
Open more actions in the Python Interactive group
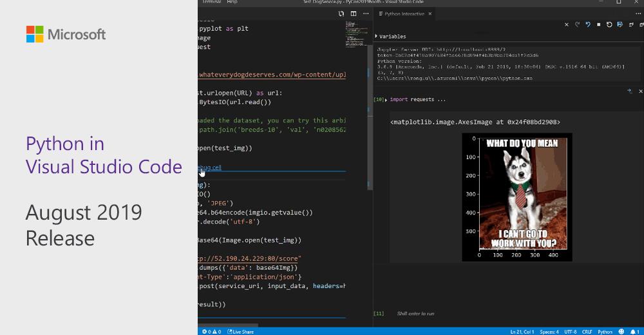pyautogui.click(x=638, y=14)
